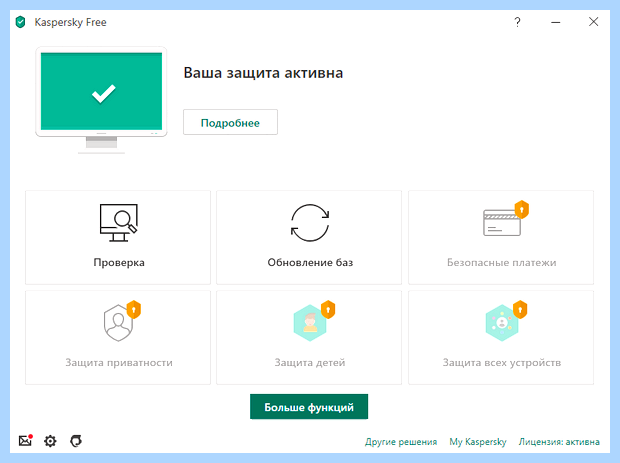This screenshot has height=463, width=620.
Task: Open the Защита приватности shield icon
Action: click(x=118, y=323)
